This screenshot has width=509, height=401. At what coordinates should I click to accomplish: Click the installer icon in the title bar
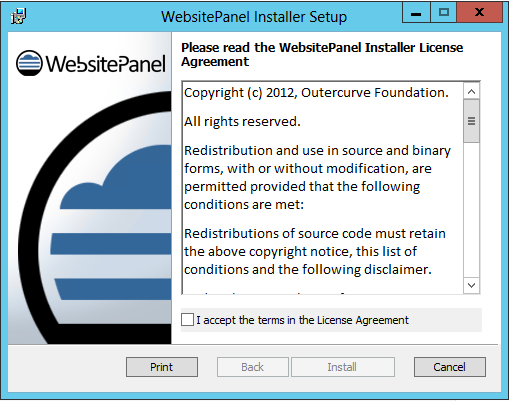click(x=18, y=16)
